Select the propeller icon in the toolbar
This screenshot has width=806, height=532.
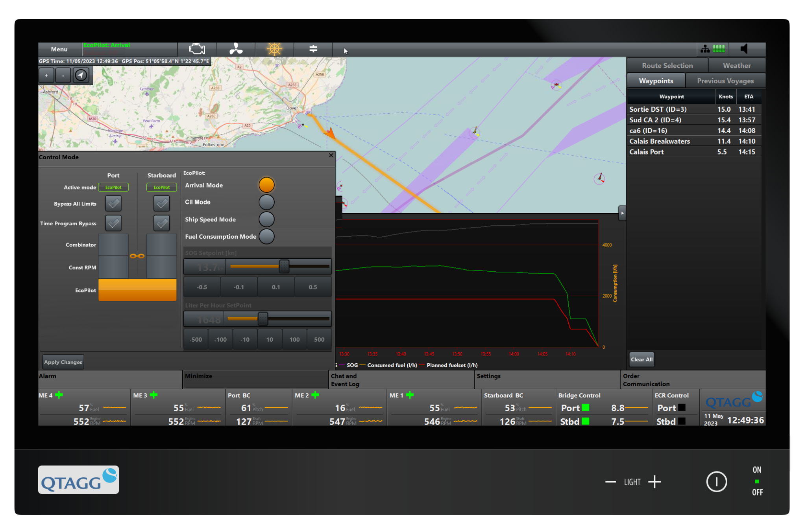tap(235, 49)
